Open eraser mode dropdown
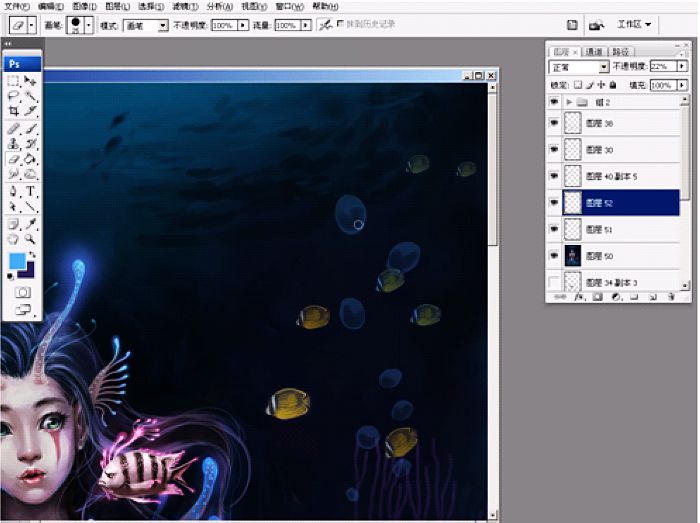The image size is (700, 523). [163, 25]
